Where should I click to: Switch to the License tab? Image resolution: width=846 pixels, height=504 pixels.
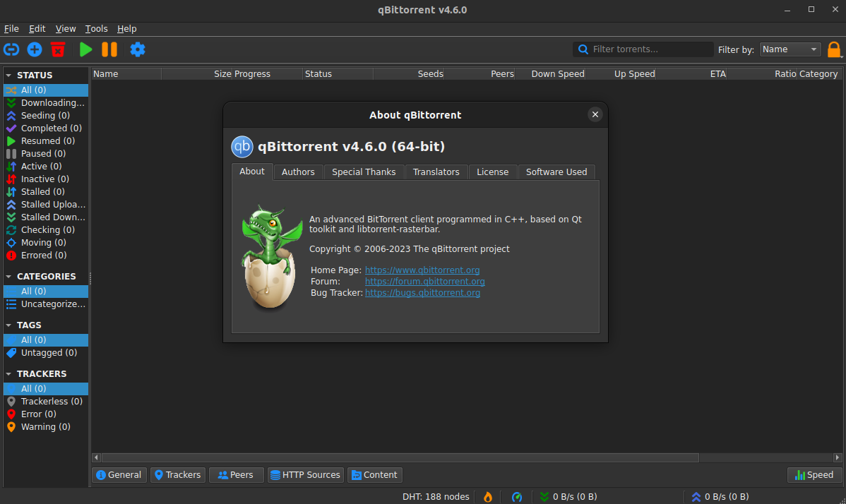[492, 172]
